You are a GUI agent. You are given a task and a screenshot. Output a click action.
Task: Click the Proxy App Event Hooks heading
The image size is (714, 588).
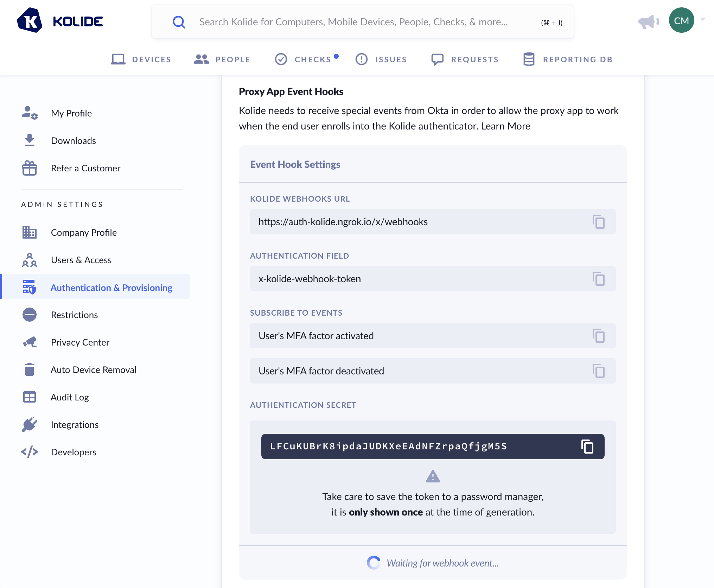tap(291, 91)
